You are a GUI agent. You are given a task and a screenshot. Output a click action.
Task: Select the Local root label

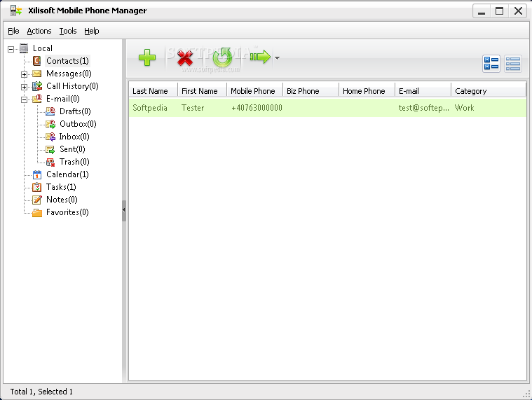pos(43,48)
